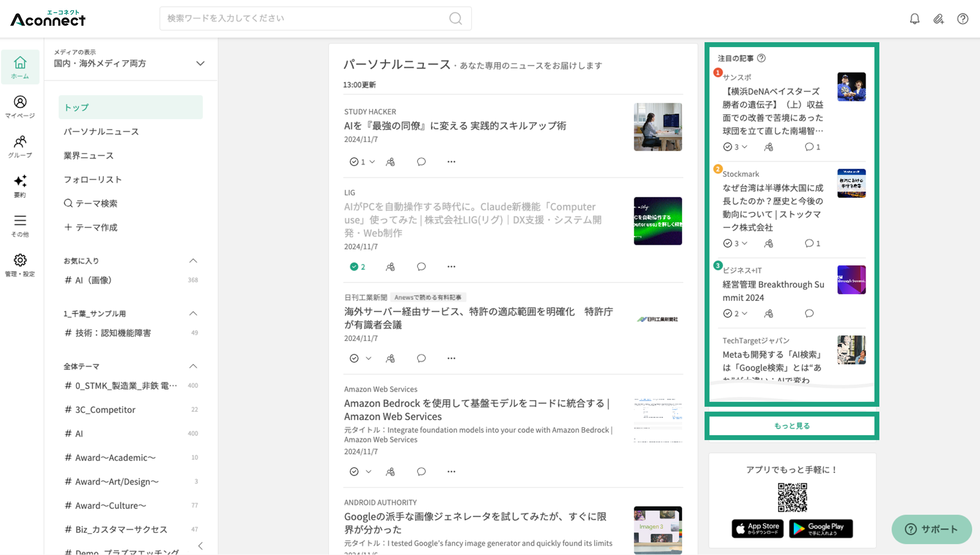980x555 pixels.
Task: Open more options for the LIG article
Action: tap(451, 267)
